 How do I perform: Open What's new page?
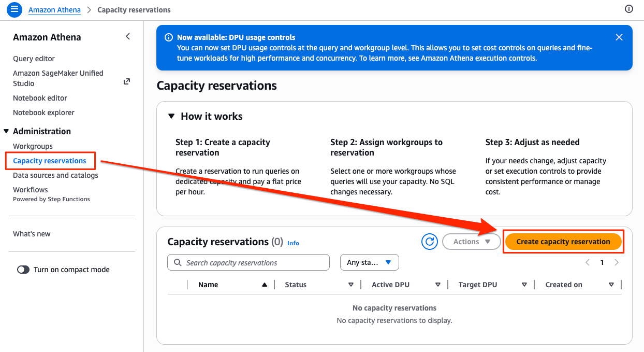pos(32,234)
